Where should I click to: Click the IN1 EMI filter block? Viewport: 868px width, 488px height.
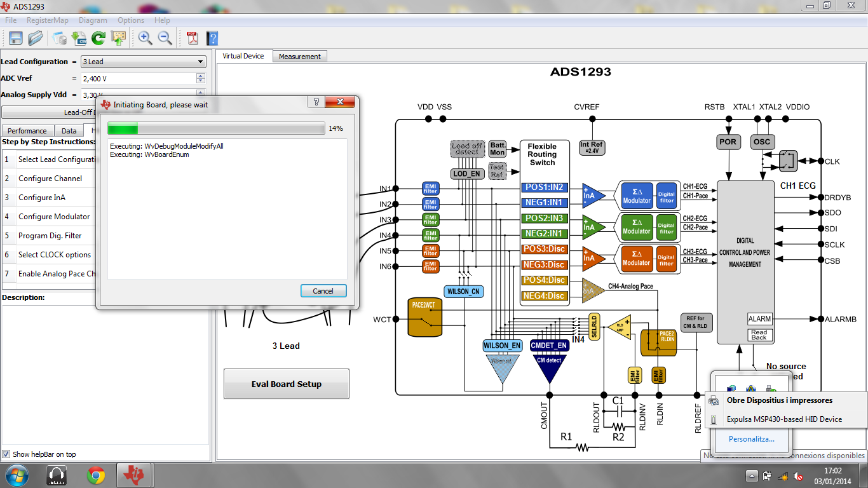point(431,188)
